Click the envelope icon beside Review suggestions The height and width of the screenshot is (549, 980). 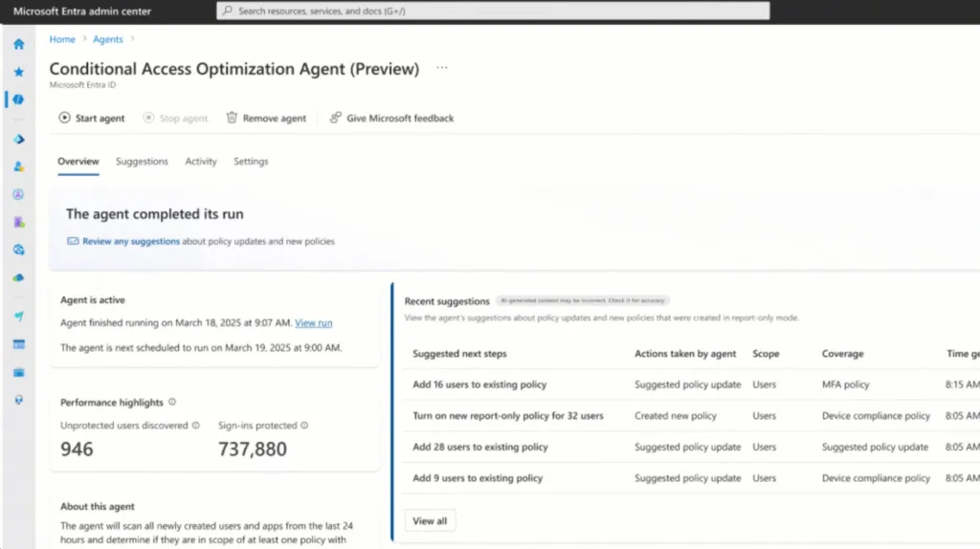coord(73,241)
